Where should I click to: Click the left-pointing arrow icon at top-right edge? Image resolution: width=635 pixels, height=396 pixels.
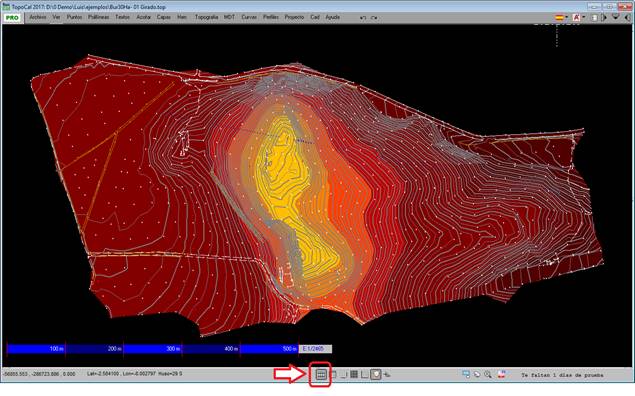click(x=628, y=17)
